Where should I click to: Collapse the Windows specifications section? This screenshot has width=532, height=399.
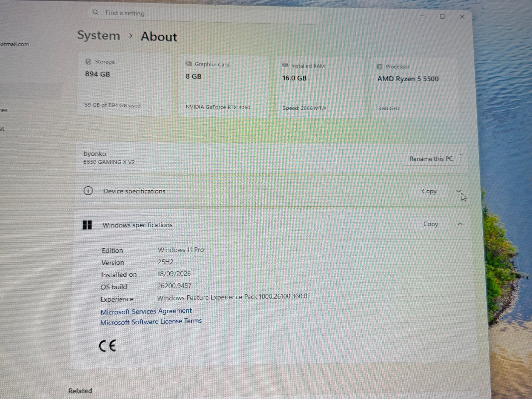coord(460,224)
